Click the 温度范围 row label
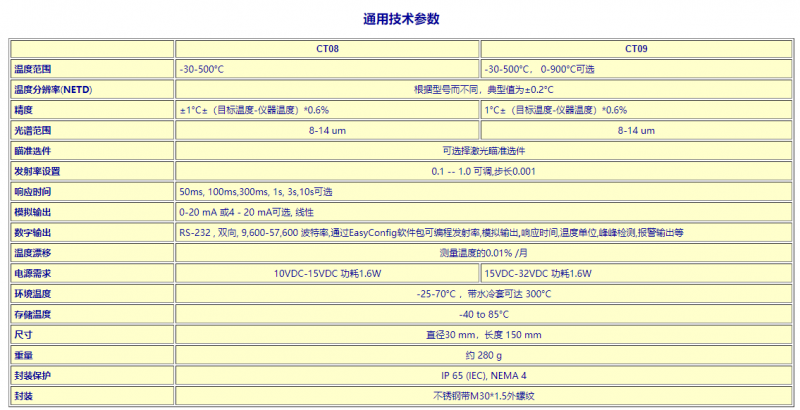 33,69
